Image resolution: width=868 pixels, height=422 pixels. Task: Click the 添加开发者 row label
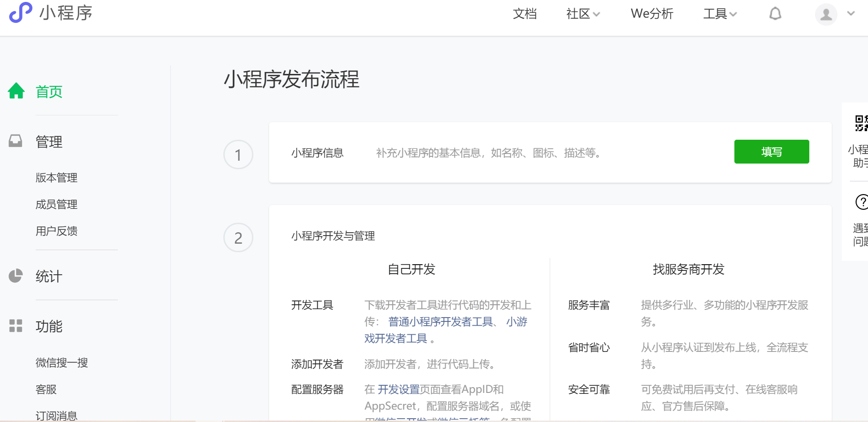click(x=317, y=364)
